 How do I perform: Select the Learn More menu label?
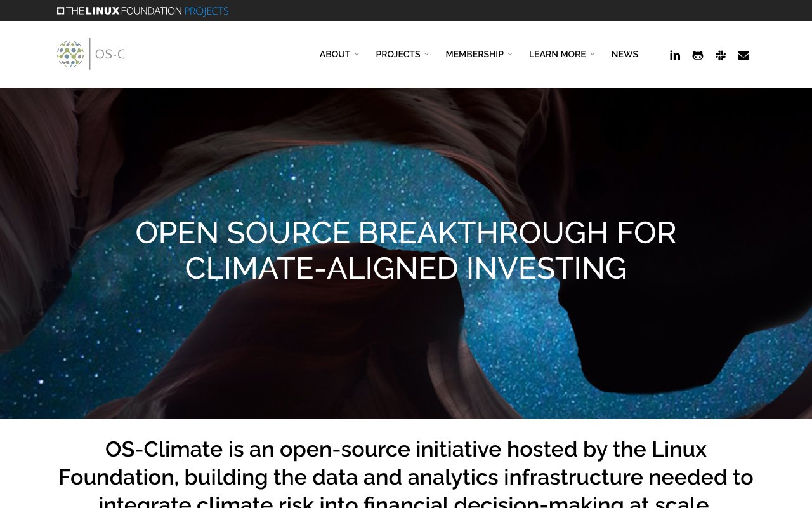[x=558, y=55]
